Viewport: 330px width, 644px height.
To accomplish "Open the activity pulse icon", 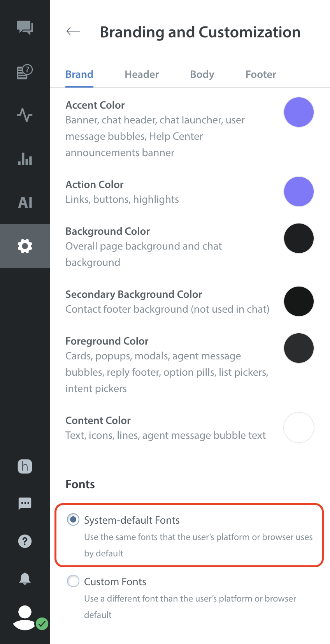I will pos(25,115).
